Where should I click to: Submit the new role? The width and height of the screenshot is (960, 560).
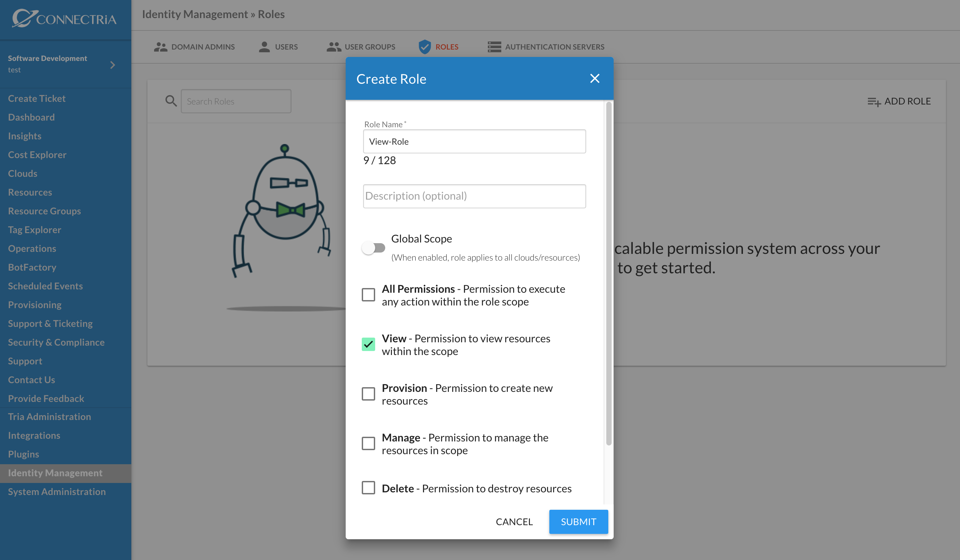point(578,521)
